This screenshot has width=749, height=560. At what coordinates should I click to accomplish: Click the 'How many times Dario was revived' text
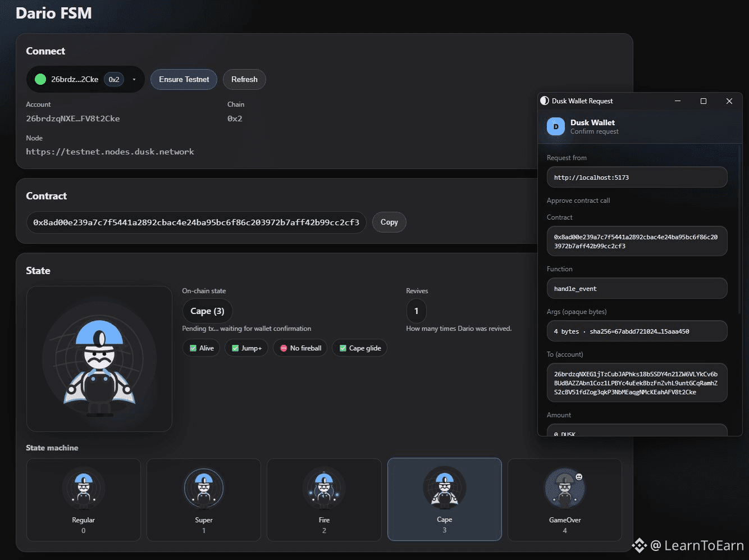click(459, 329)
